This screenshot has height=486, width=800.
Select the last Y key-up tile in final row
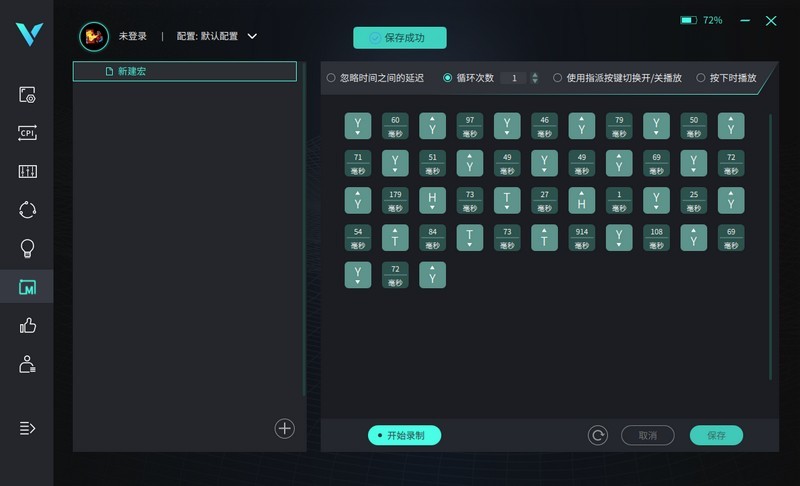pyautogui.click(x=432, y=275)
